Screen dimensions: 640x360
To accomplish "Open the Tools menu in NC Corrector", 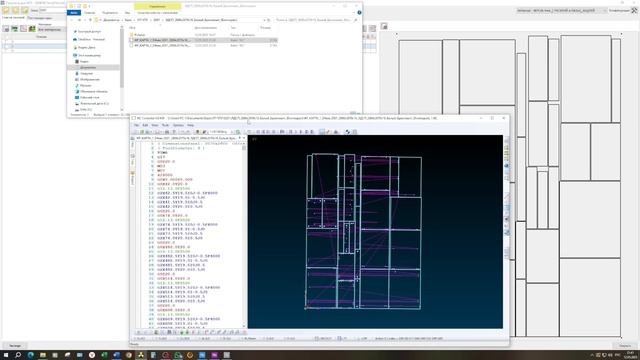I will (165, 125).
